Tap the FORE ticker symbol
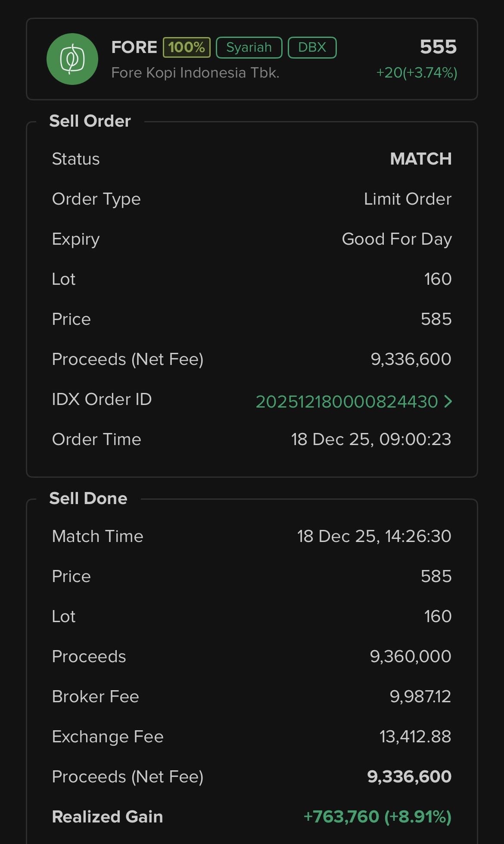The height and width of the screenshot is (844, 504). pos(134,47)
